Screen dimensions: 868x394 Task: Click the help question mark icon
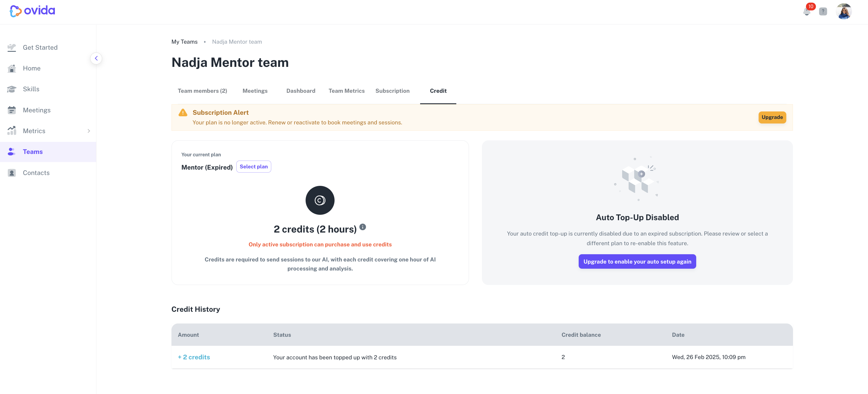(823, 11)
